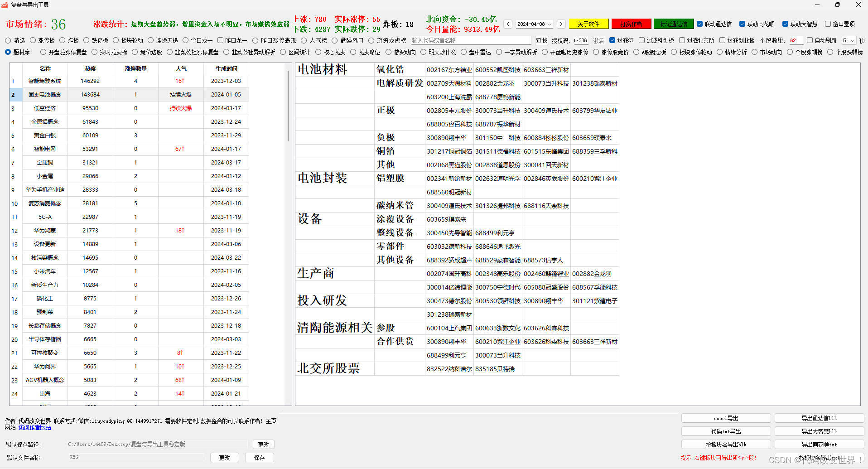
Task: Click the red 打赏作者 button
Action: (x=631, y=24)
